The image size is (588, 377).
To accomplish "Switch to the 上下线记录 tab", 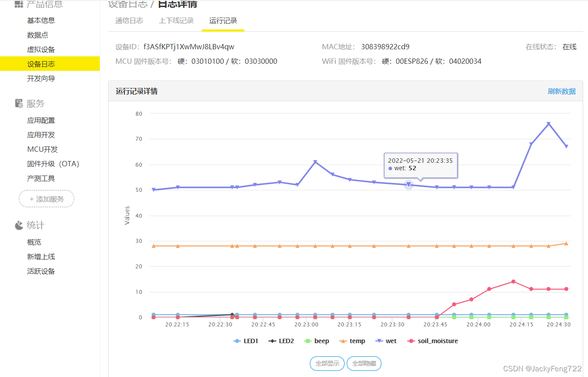I will (176, 21).
